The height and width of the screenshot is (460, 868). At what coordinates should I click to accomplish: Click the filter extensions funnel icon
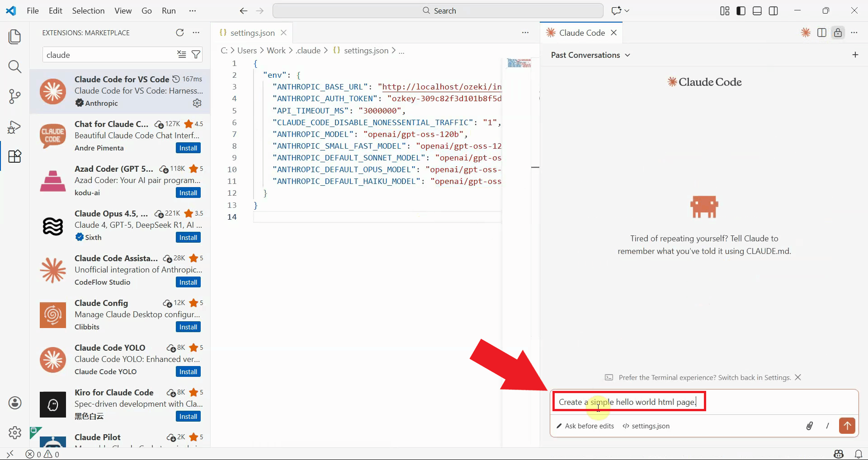click(196, 55)
